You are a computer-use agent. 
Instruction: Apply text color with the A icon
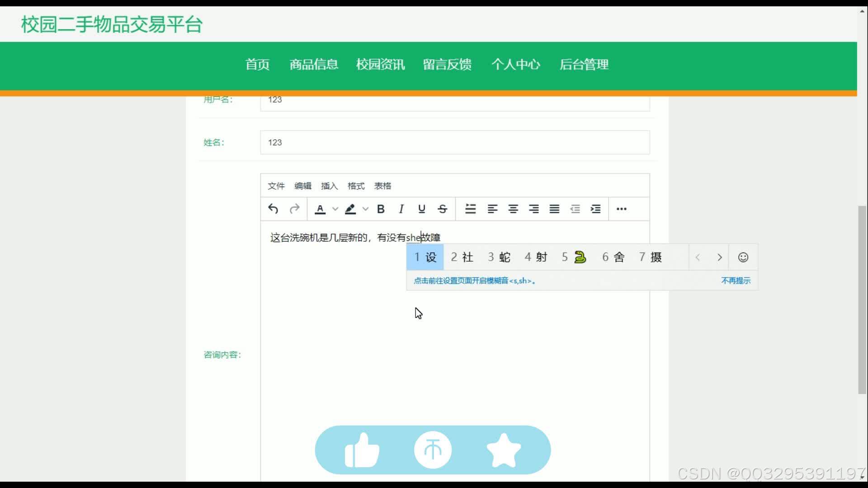coord(320,209)
